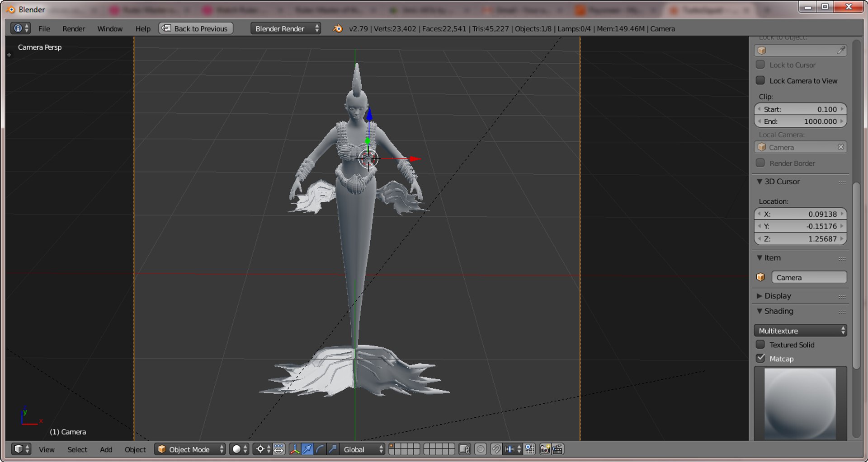Toggle manipulate center points icon
The image size is (868, 462).
[278, 449]
